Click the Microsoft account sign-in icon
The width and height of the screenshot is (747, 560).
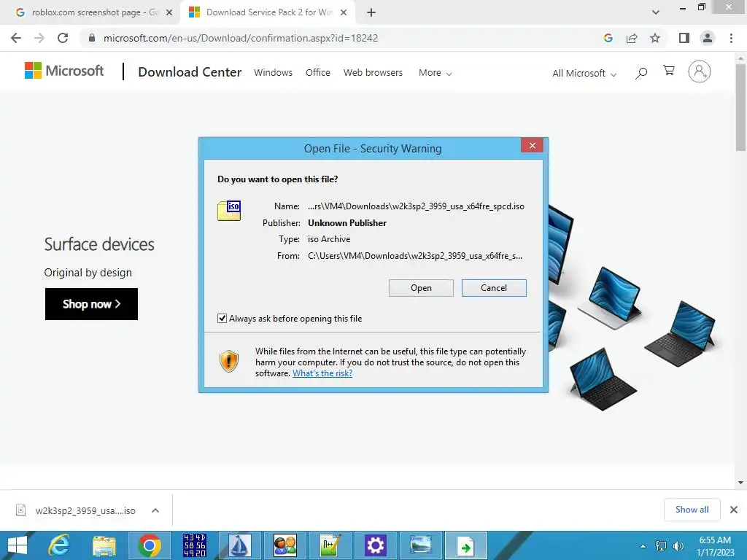pos(700,72)
